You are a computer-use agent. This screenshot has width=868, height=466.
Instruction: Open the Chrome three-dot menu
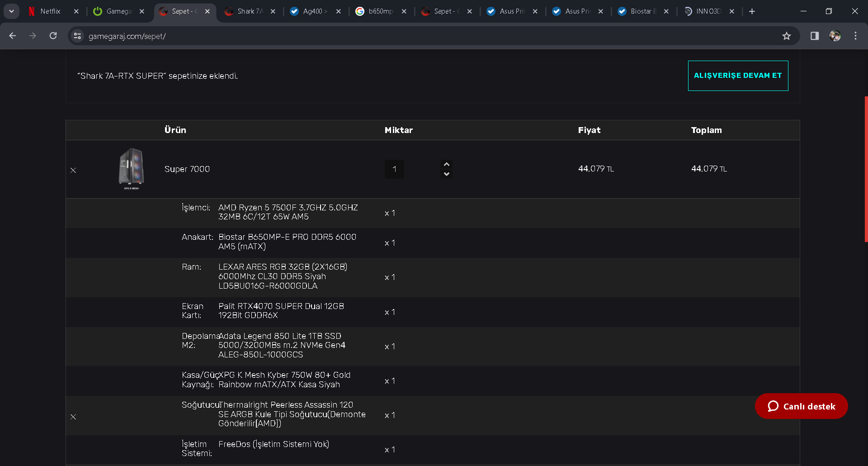click(855, 36)
